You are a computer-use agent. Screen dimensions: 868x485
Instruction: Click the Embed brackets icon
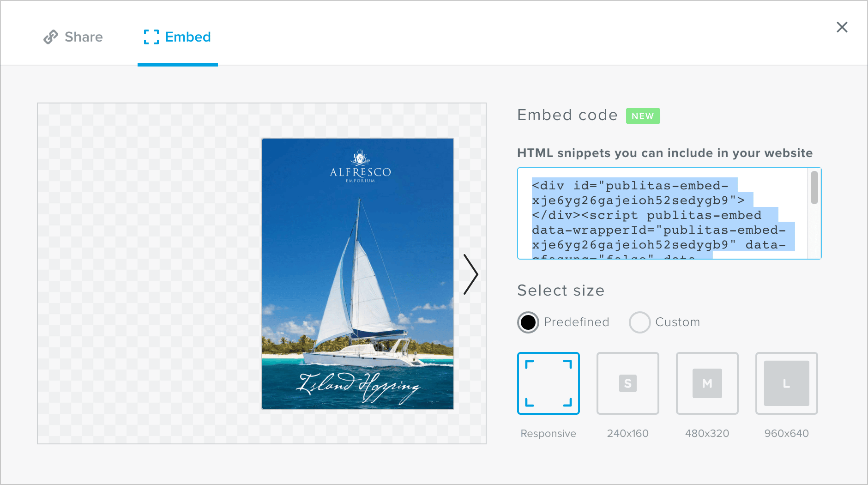pyautogui.click(x=151, y=37)
